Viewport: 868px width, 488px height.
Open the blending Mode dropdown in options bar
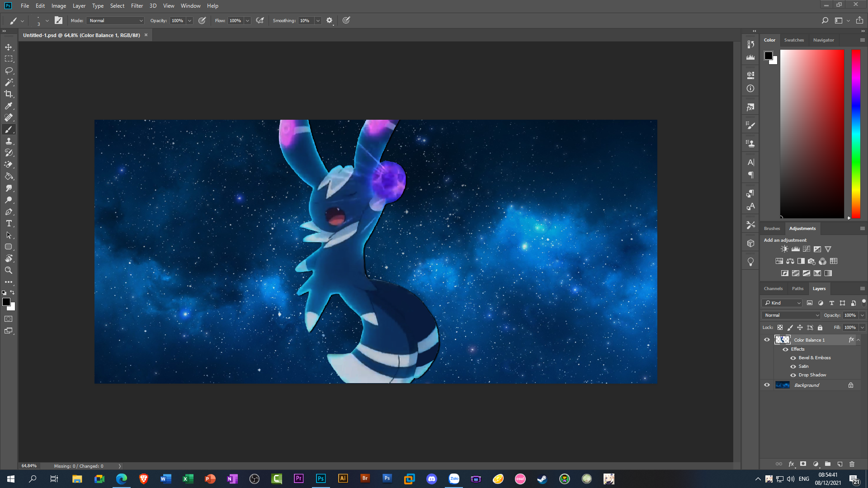[116, 20]
